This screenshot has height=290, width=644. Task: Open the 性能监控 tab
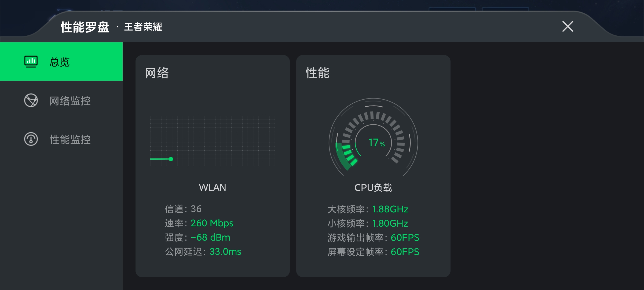pos(61,139)
